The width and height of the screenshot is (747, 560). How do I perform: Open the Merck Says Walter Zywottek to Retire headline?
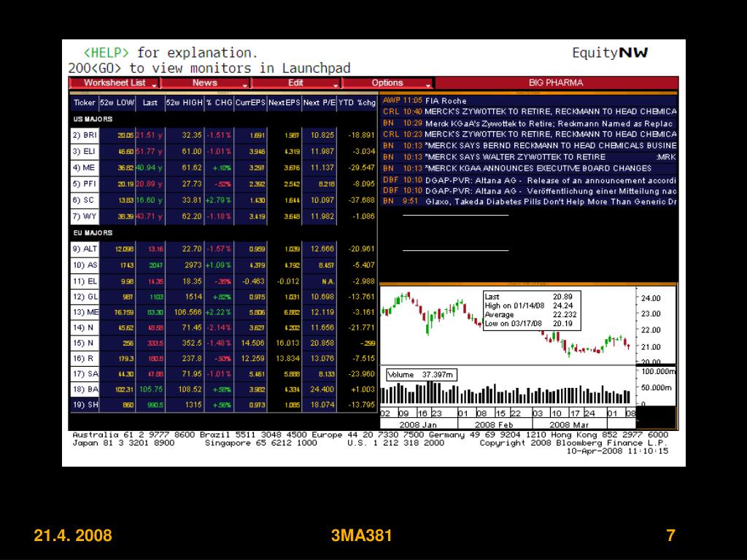coord(529,157)
